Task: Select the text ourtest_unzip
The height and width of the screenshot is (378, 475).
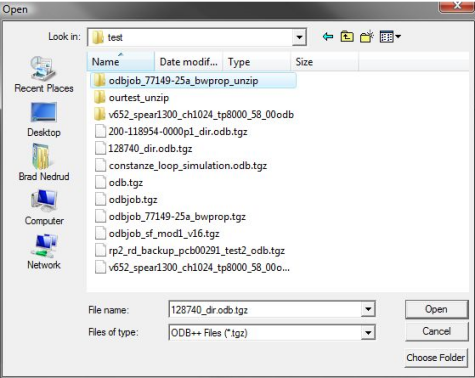Action: [139, 97]
